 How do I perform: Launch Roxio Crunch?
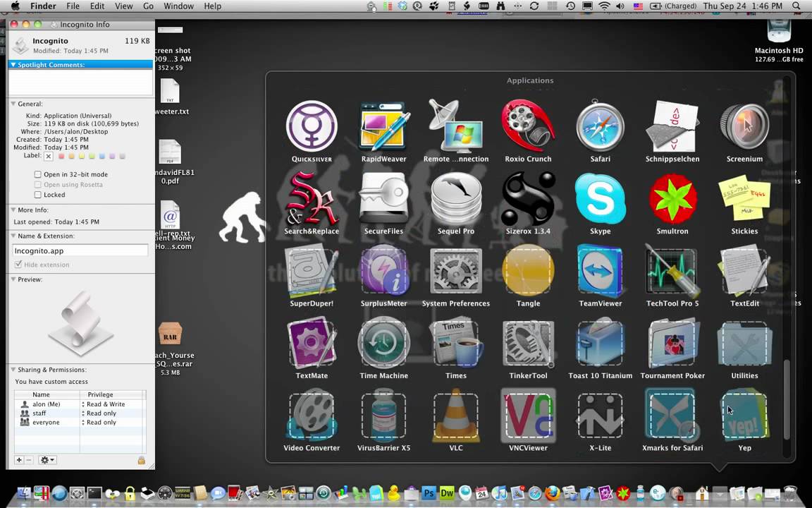[x=528, y=126]
